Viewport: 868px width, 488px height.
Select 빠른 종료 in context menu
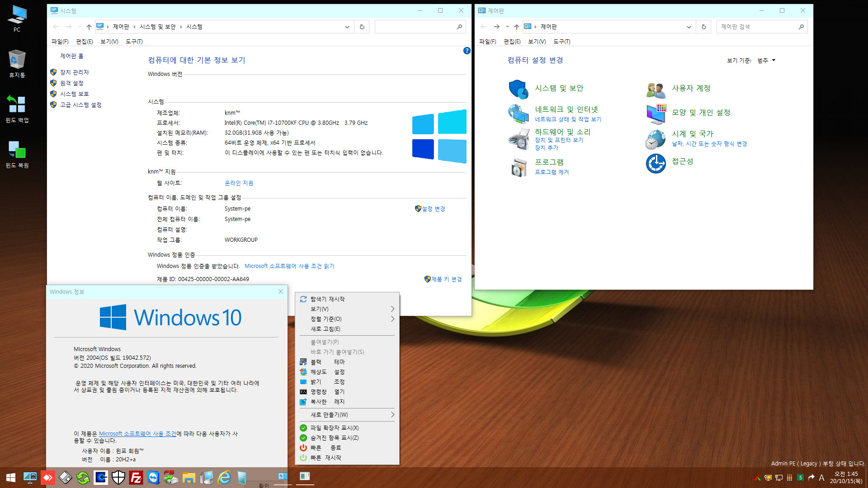[x=347, y=448]
